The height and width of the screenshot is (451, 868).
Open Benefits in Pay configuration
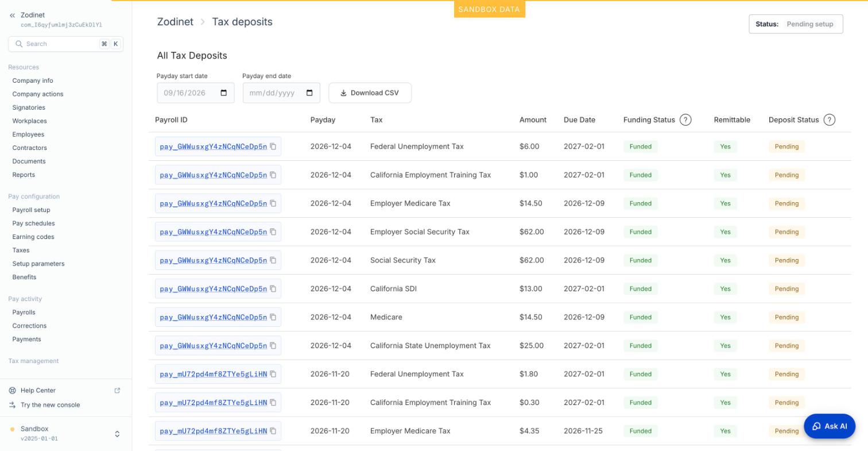pos(24,277)
